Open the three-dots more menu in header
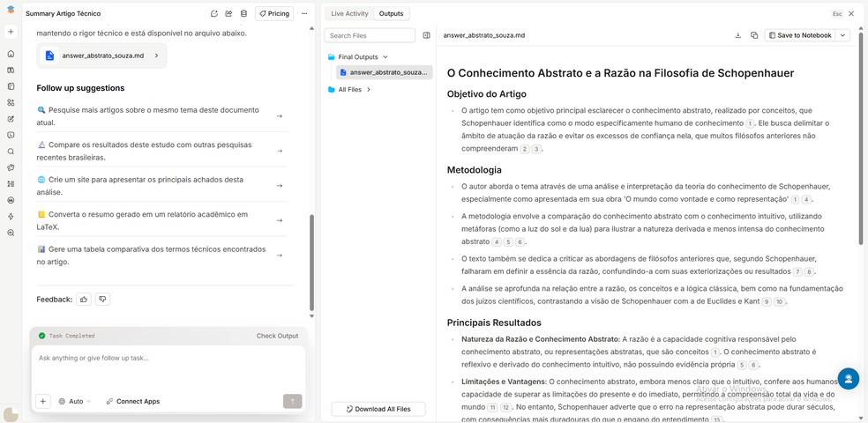This screenshot has height=423, width=868. 304,13
